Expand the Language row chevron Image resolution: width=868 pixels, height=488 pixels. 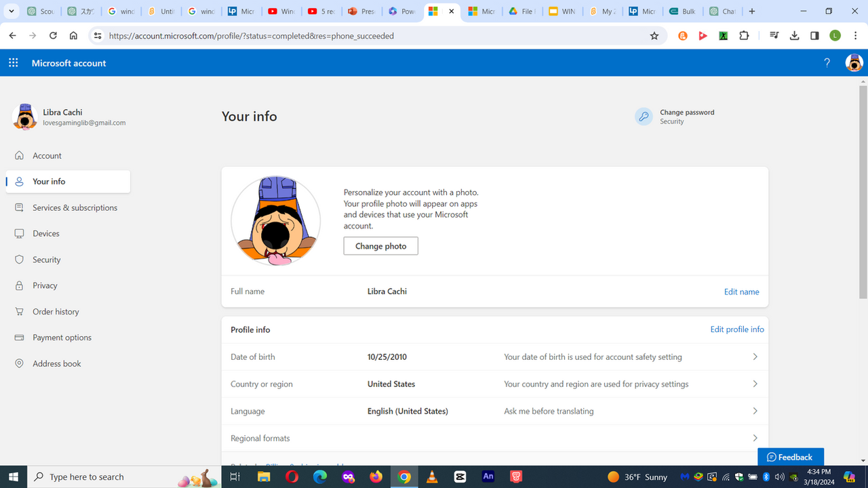(755, 411)
